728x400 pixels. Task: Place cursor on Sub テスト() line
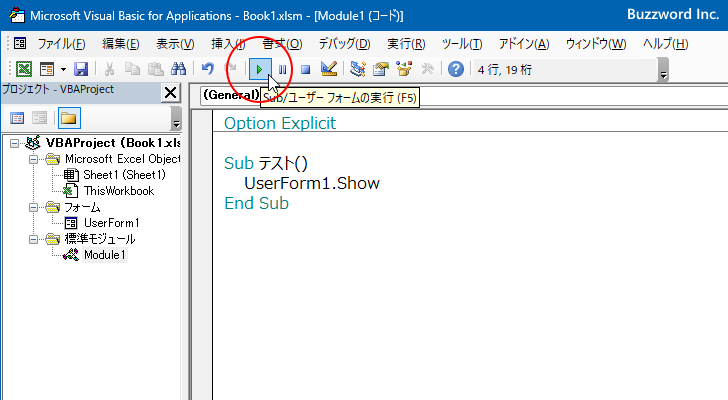coord(266,163)
